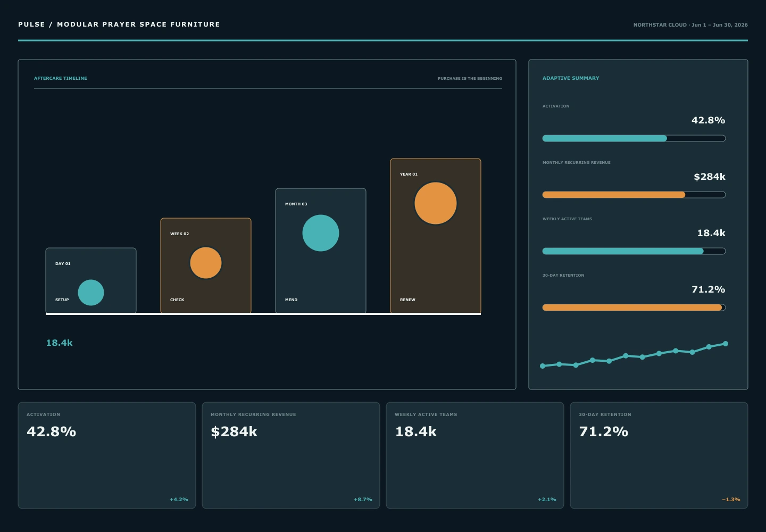The height and width of the screenshot is (532, 766).
Task: Click the orange circle in Year 01 card
Action: click(x=436, y=203)
